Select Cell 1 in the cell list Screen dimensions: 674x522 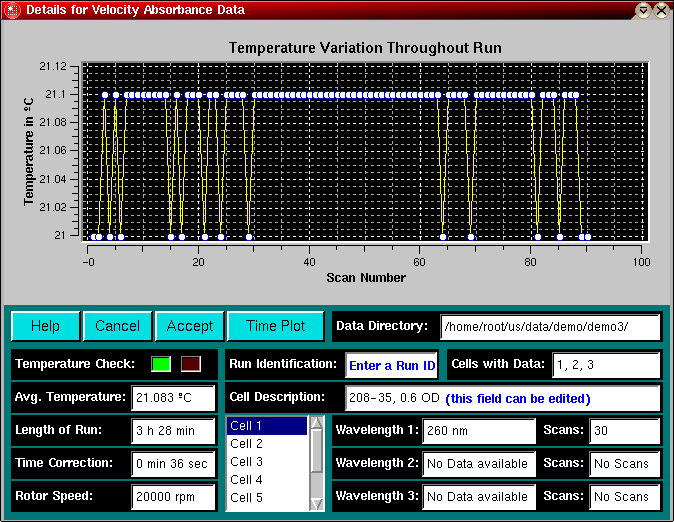266,426
